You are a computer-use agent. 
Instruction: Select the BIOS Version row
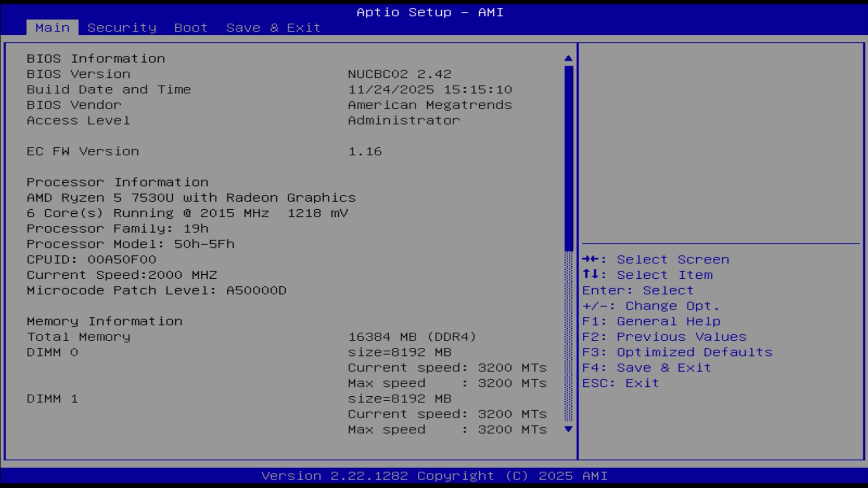point(78,74)
